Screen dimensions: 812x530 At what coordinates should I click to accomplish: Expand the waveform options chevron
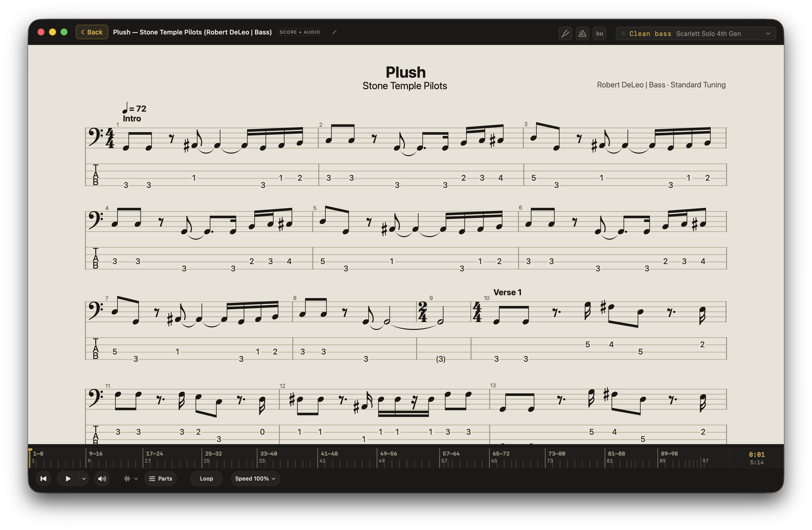tap(136, 479)
